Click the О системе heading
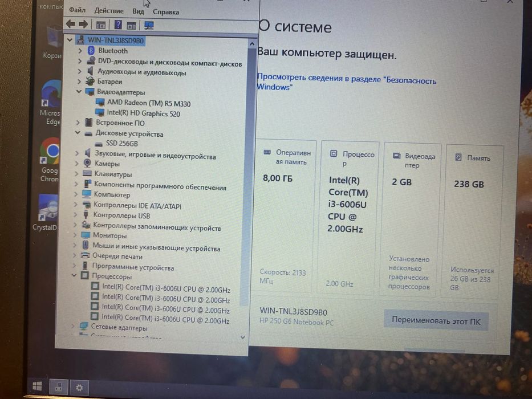Screen dimensions: 532x399 pos(294,27)
